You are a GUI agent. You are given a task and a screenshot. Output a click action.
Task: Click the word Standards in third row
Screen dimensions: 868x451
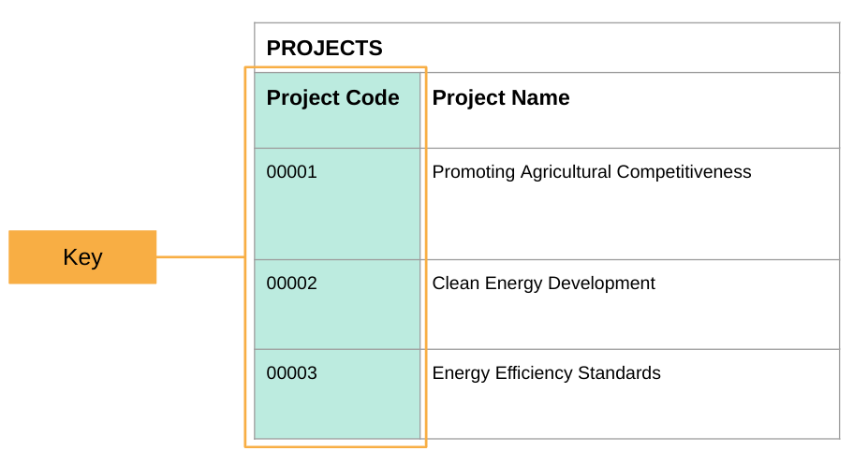619,373
